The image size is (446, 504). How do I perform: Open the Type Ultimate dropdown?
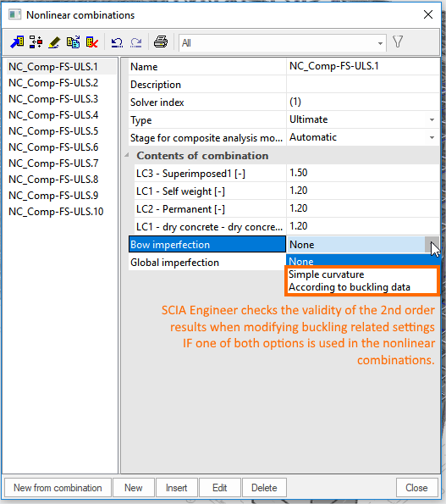[x=432, y=120]
